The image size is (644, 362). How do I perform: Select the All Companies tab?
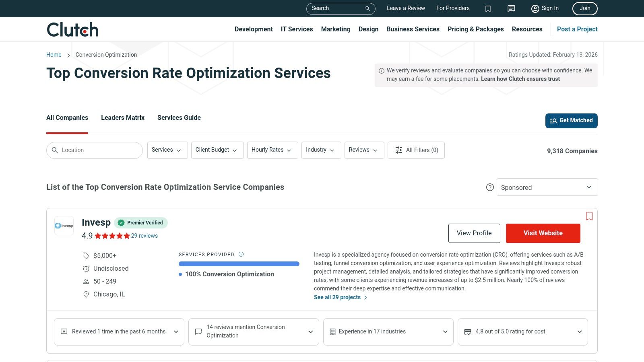click(x=67, y=118)
